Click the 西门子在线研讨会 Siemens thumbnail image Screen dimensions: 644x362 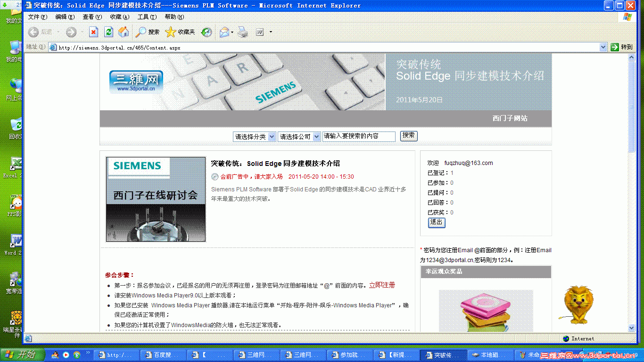(156, 199)
